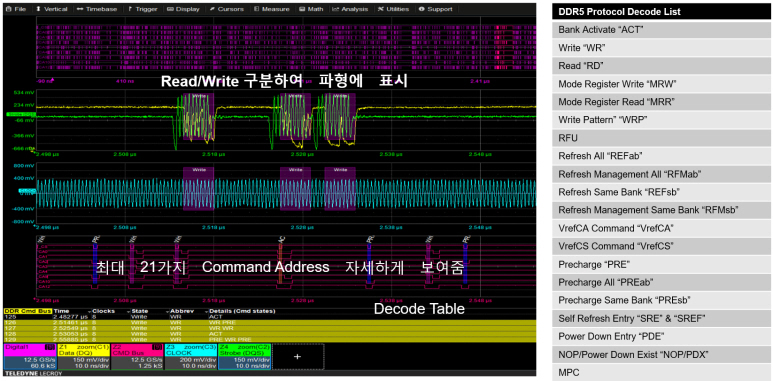The image size is (773, 381).
Task: Open the Math menu
Action: (312, 9)
